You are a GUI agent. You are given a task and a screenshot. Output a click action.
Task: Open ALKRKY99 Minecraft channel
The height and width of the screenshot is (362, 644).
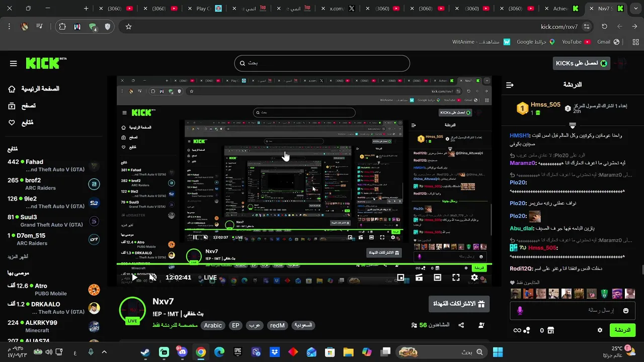coord(53,326)
